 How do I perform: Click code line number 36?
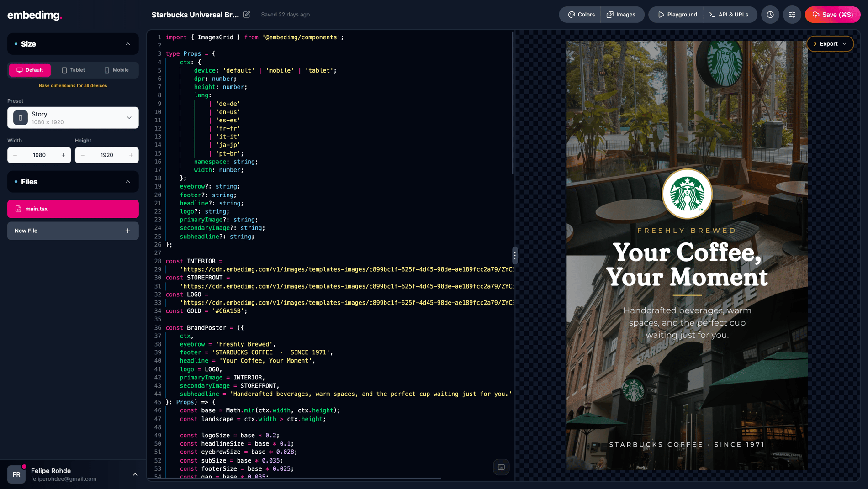coord(158,328)
